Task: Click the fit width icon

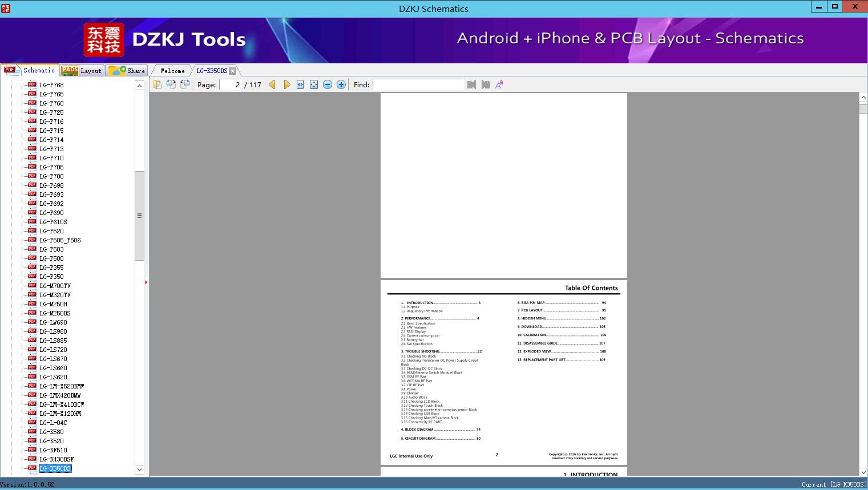Action: (300, 84)
